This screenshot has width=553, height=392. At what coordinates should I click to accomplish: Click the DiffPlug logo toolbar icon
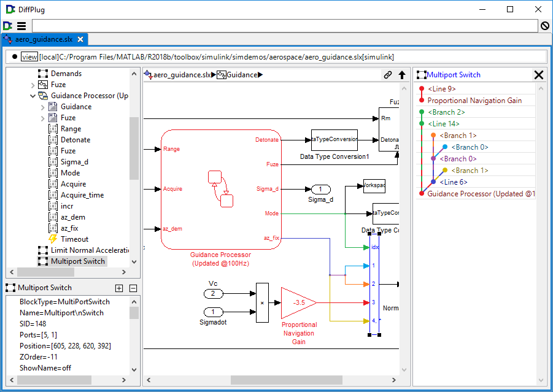tap(7, 26)
